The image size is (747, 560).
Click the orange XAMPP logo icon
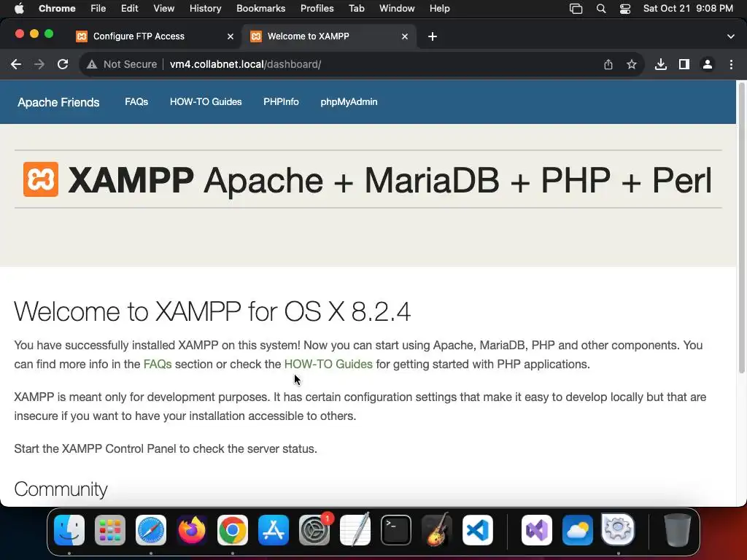tap(41, 179)
